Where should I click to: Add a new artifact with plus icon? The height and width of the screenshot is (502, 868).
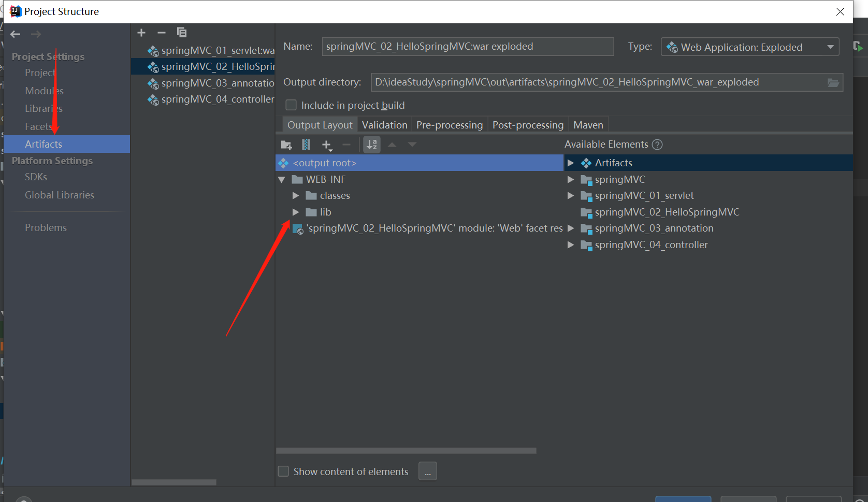[x=141, y=33]
